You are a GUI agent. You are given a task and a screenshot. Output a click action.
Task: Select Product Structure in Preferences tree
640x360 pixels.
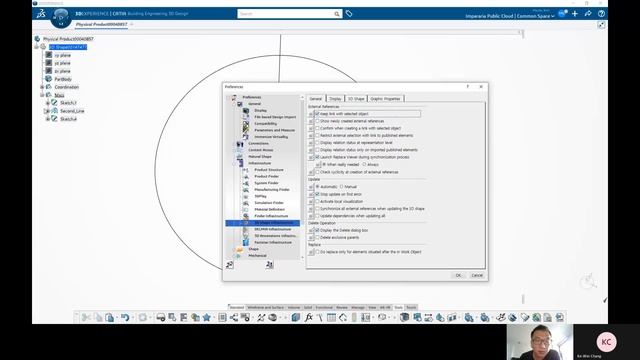(269, 170)
